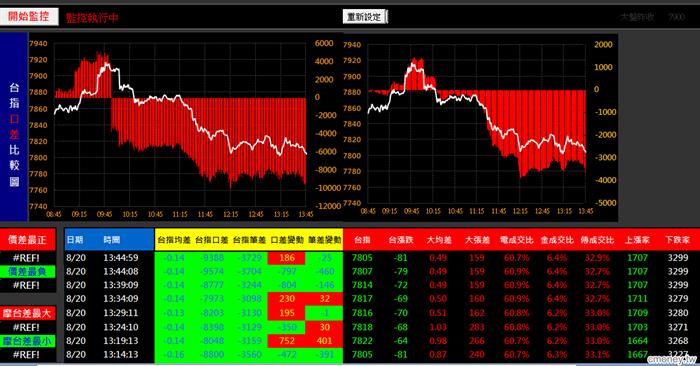The image size is (700, 366).
Task: Click the 台指筆差 yellow column header
Action: [x=249, y=240]
